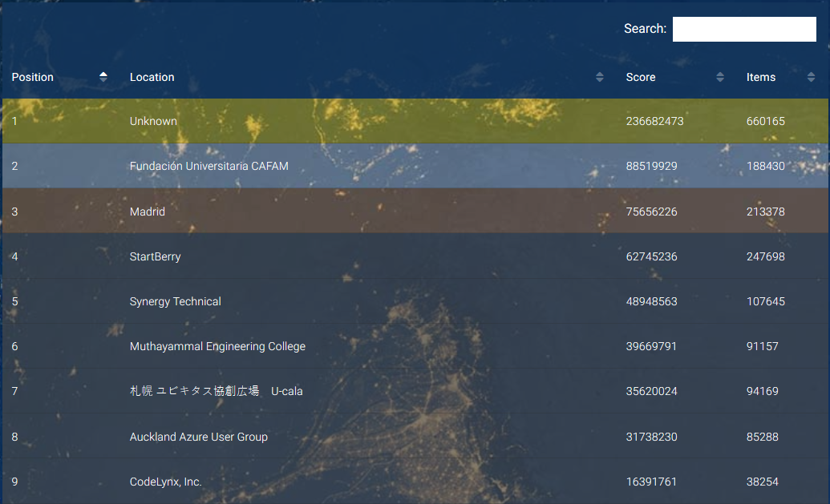Select the U-cala Sapporo location cell
The image size is (830, 504).
tap(216, 391)
